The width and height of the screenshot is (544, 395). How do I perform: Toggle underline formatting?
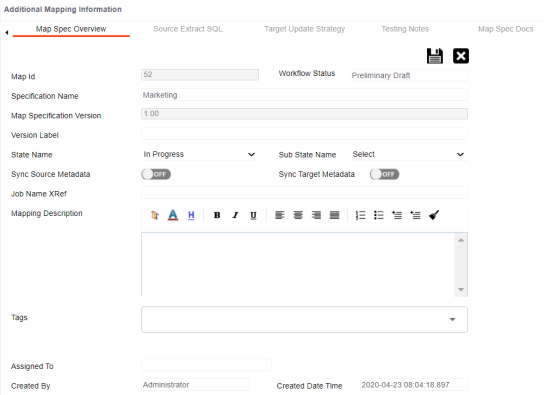pos(253,215)
